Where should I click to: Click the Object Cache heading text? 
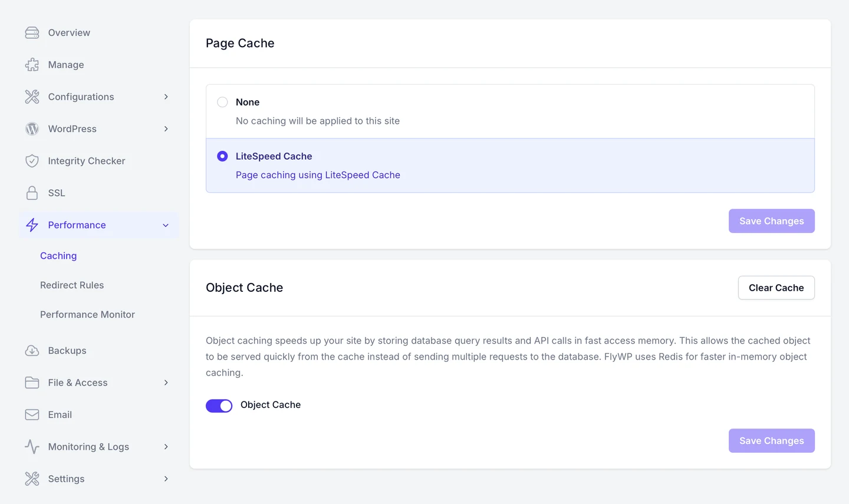tap(244, 288)
